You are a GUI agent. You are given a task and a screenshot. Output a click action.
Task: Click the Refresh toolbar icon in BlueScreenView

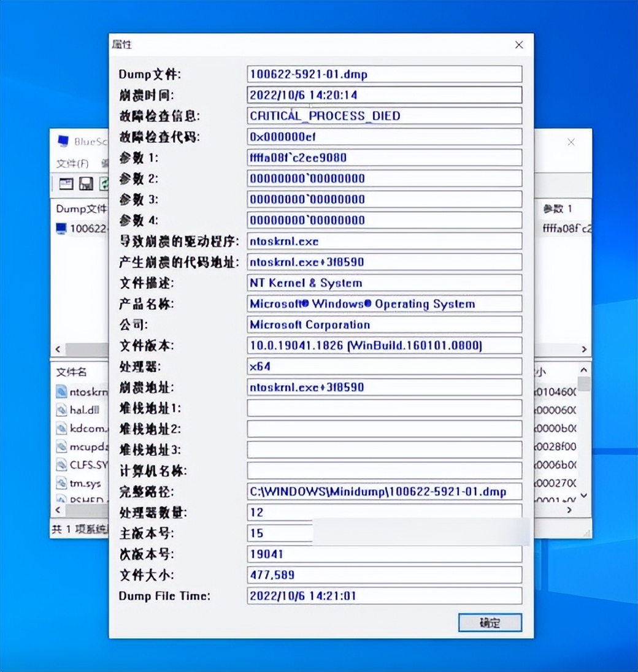pyautogui.click(x=103, y=183)
